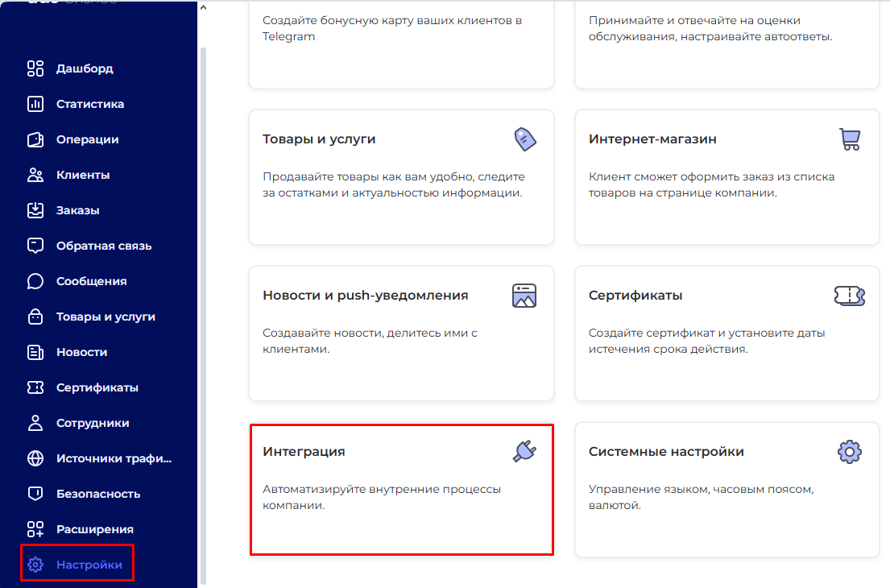Open Обратная связь in the sidebar
Screen dimensions: 890x588
point(103,246)
